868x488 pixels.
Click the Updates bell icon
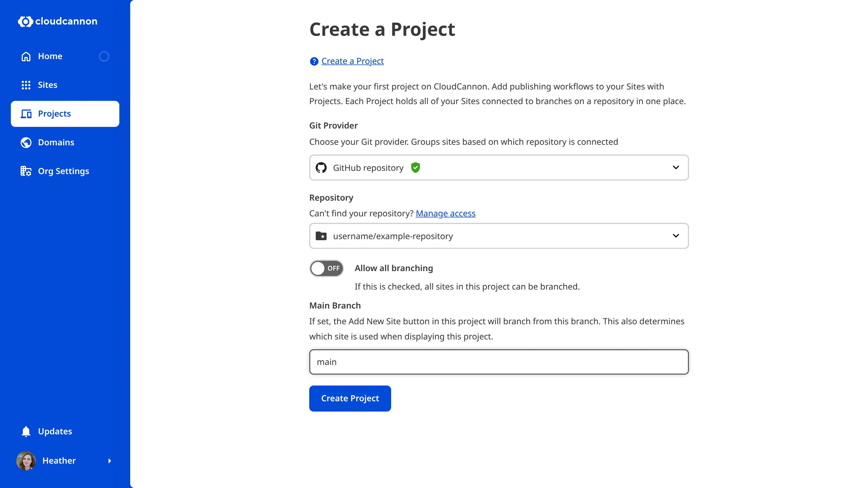(x=26, y=431)
